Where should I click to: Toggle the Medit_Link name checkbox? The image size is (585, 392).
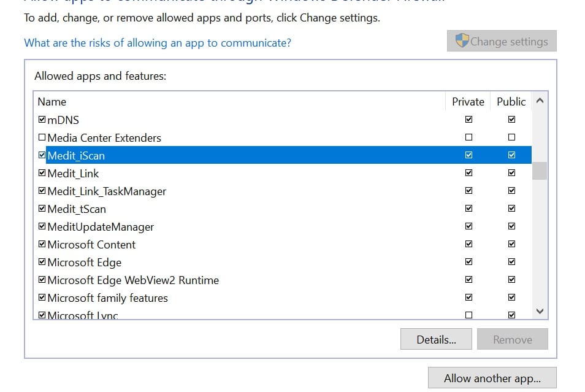[42, 173]
